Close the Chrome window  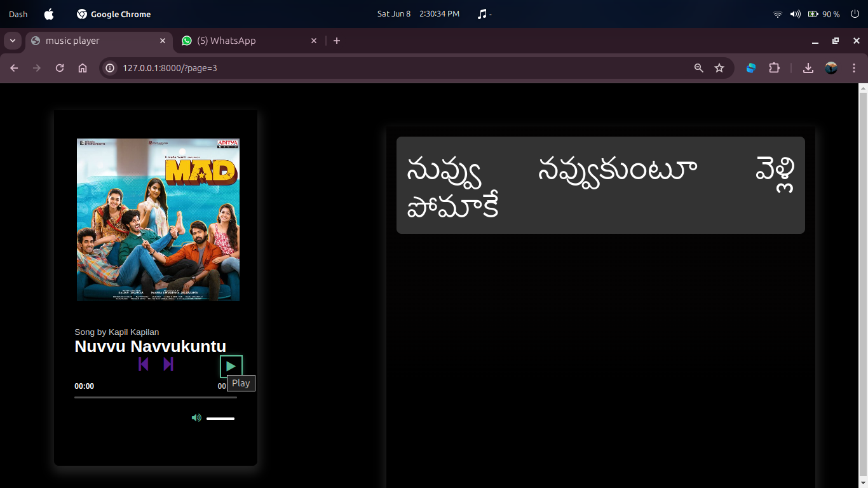[857, 41]
